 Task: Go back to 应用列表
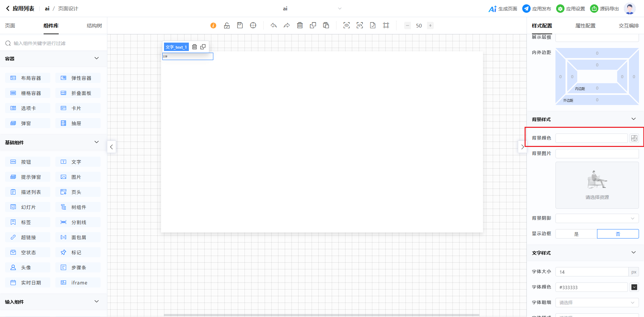tap(20, 9)
